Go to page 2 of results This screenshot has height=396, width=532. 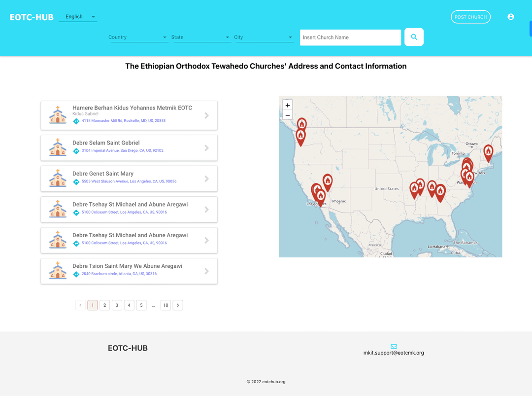104,305
